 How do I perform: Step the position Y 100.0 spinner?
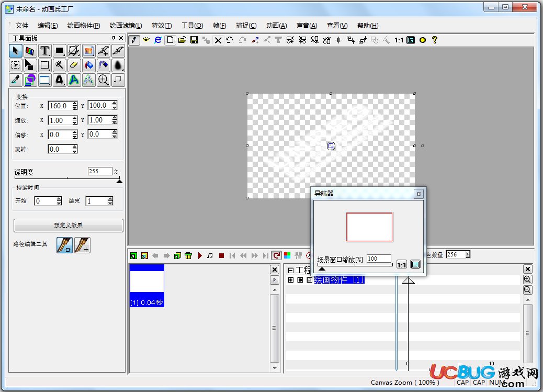pos(115,105)
